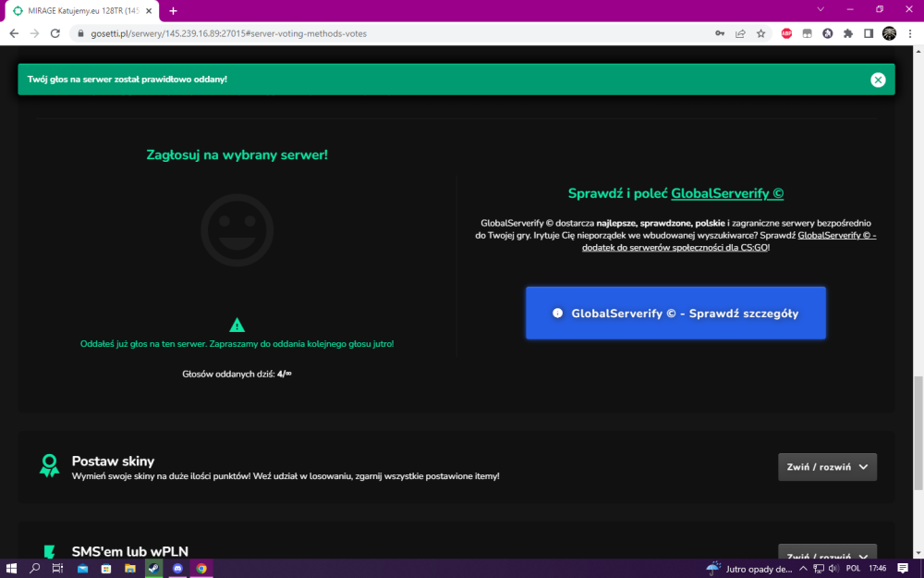Switch to Steam in the taskbar
The width and height of the screenshot is (924, 578).
click(153, 569)
